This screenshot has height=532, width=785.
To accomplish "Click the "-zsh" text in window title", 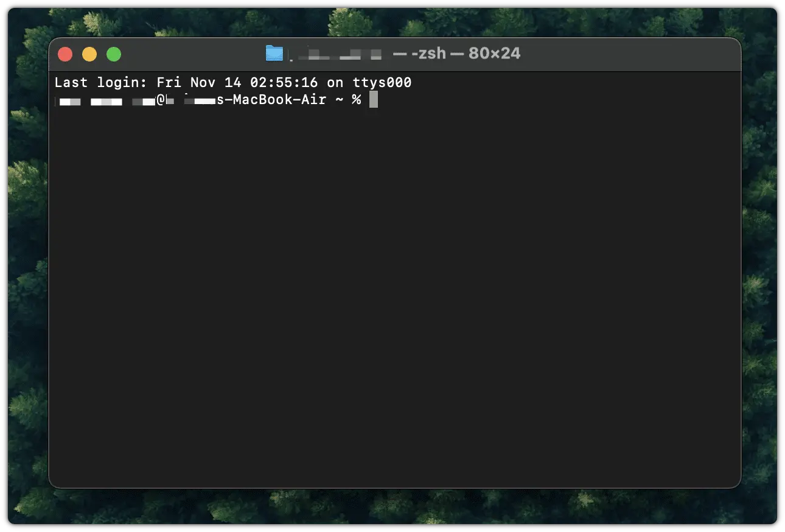I will pyautogui.click(x=428, y=54).
